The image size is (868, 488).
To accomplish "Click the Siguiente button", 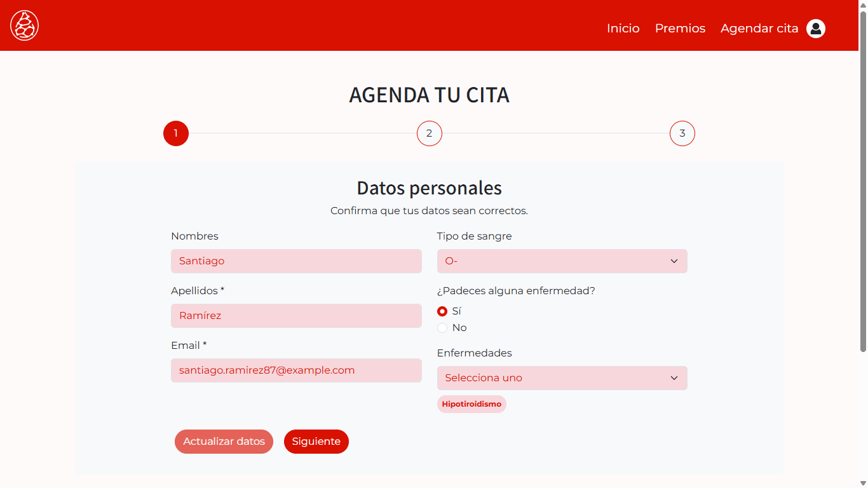I will coord(316,442).
